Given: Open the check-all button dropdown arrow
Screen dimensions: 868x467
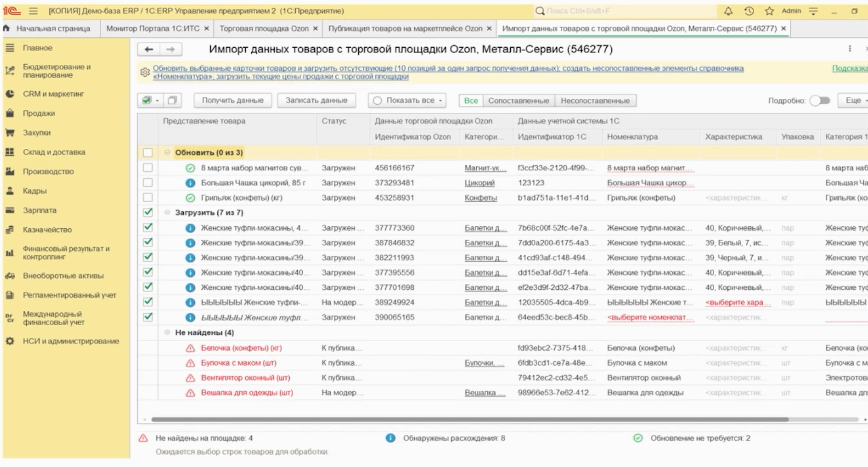Looking at the screenshot, I should (x=157, y=101).
